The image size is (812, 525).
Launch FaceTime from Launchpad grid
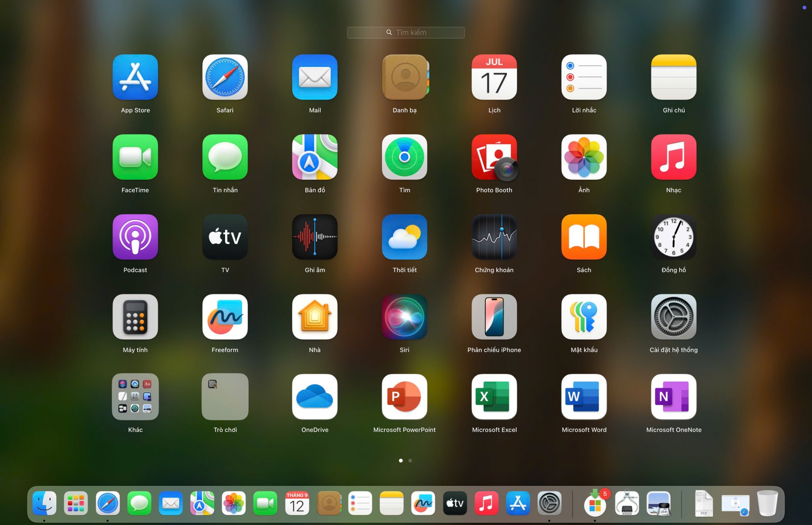click(135, 157)
